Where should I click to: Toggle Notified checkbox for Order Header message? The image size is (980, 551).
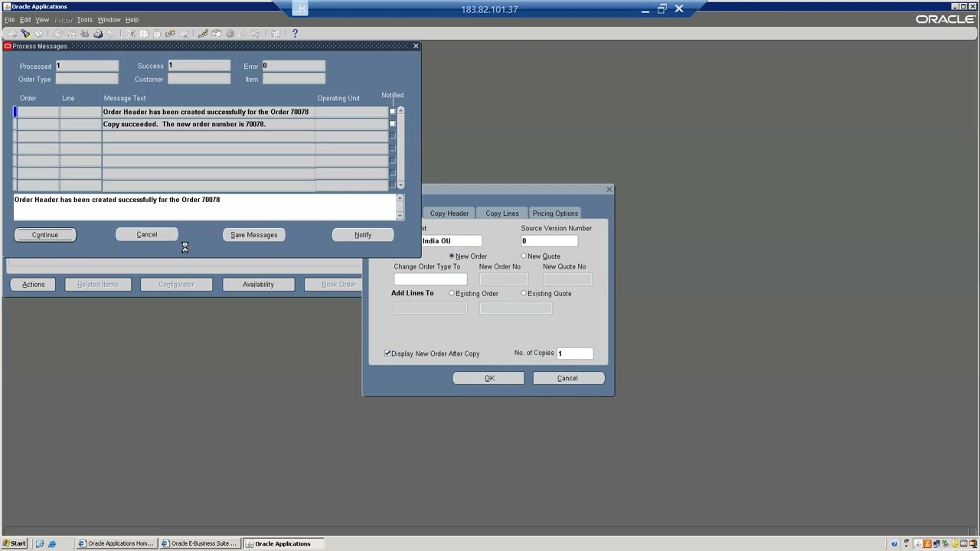point(393,112)
